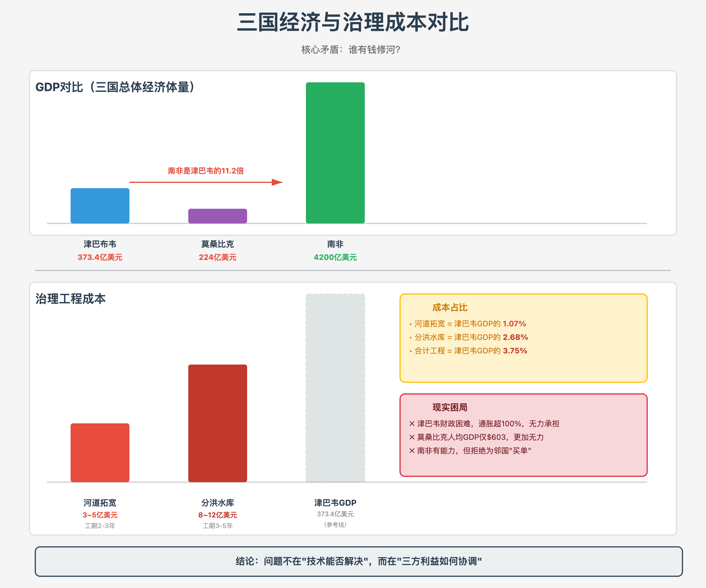Click the blue Zimbabwe GDP bar

100,206
